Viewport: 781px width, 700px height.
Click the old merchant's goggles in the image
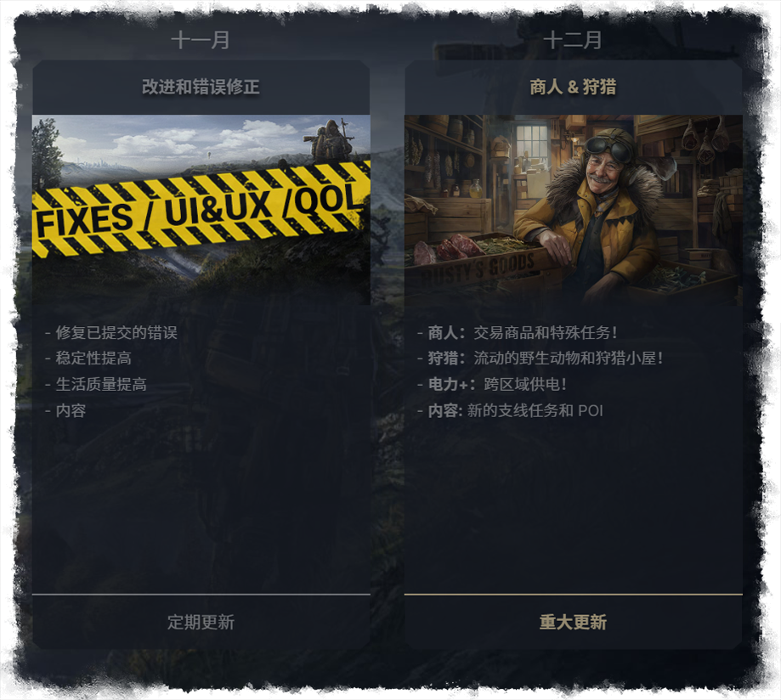click(x=608, y=146)
